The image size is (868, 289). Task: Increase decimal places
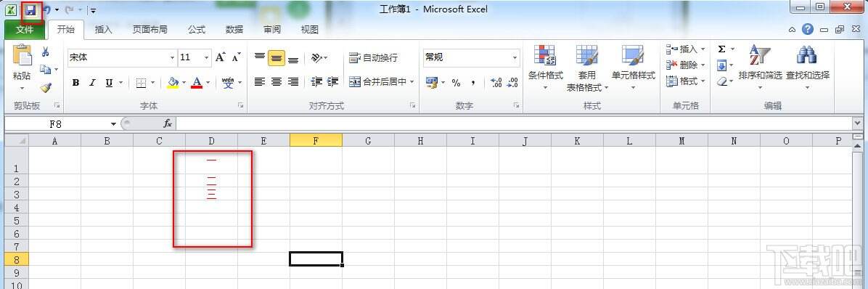[496, 83]
